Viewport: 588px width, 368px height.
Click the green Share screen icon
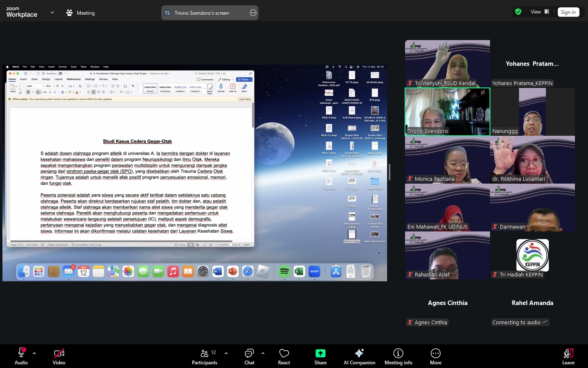click(321, 353)
